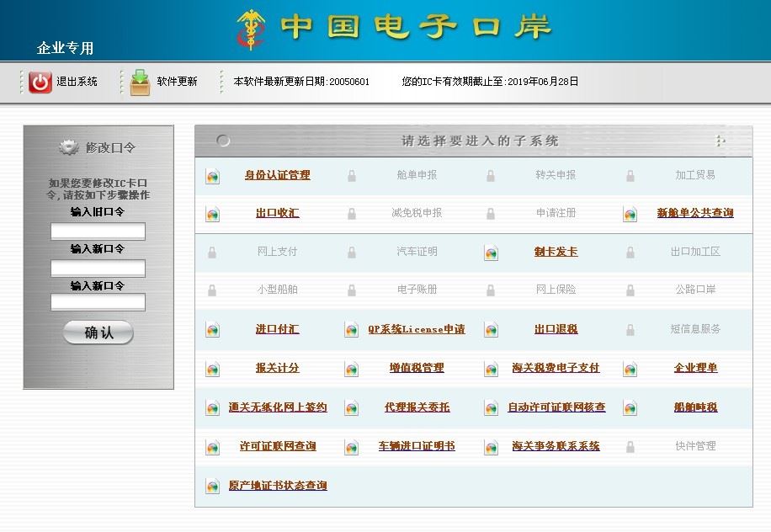
Task: Click the icon beside 身份认证管理
Action: click(212, 176)
